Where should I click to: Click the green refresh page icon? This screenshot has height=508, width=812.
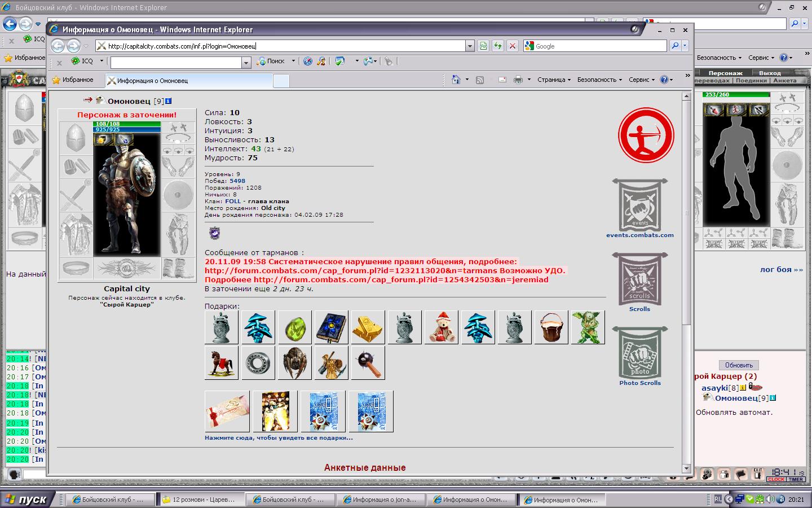click(498, 46)
